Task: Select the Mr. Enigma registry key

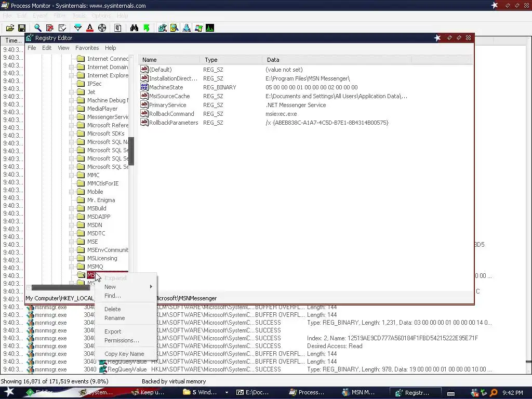Action: point(101,200)
